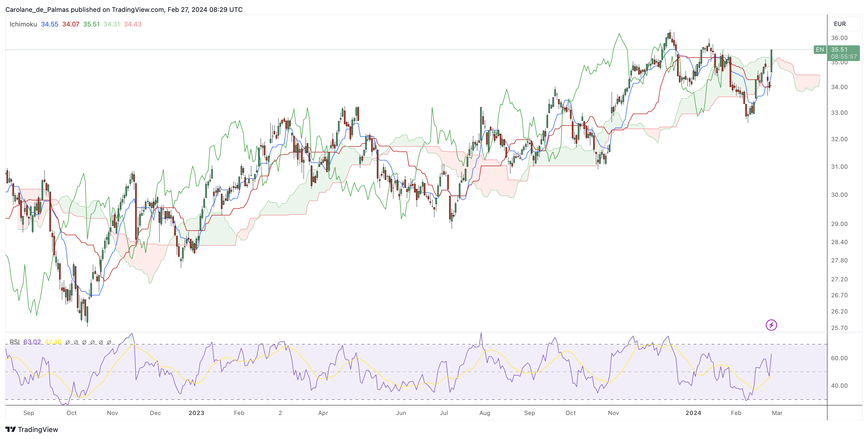Click the purple lightning bolt icon

pos(771,325)
